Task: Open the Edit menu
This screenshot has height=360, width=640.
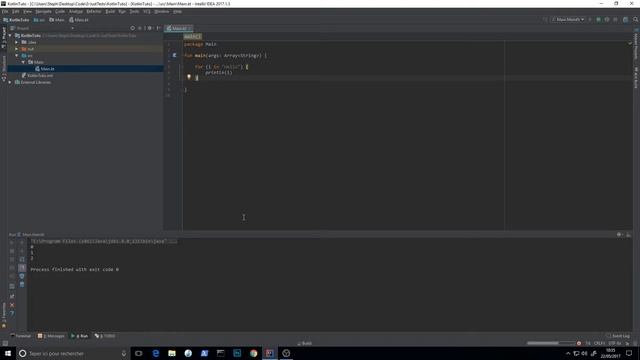Action: coord(16,11)
